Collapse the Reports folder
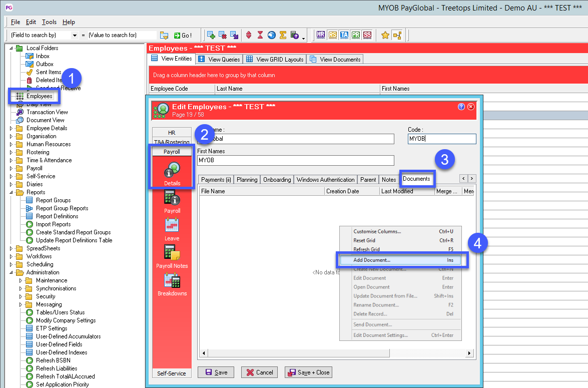588x388 pixels. [x=12, y=192]
